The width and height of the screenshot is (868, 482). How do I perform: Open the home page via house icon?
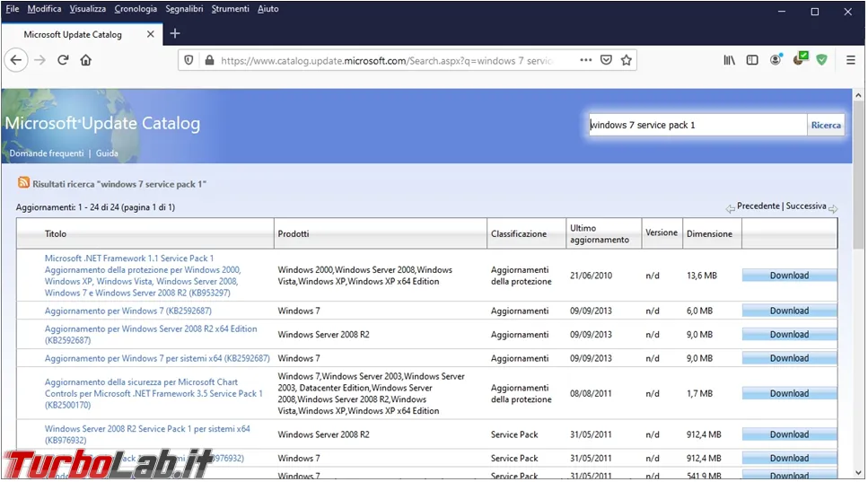point(86,60)
